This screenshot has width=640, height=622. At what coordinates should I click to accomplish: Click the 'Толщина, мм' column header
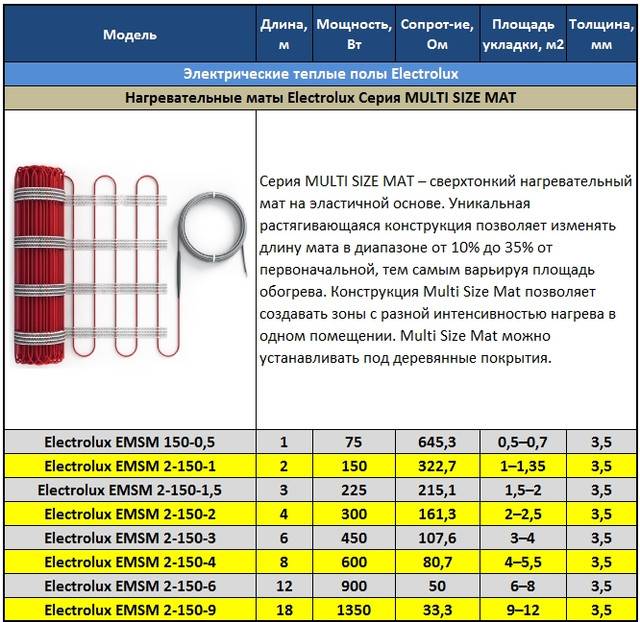pos(601,35)
